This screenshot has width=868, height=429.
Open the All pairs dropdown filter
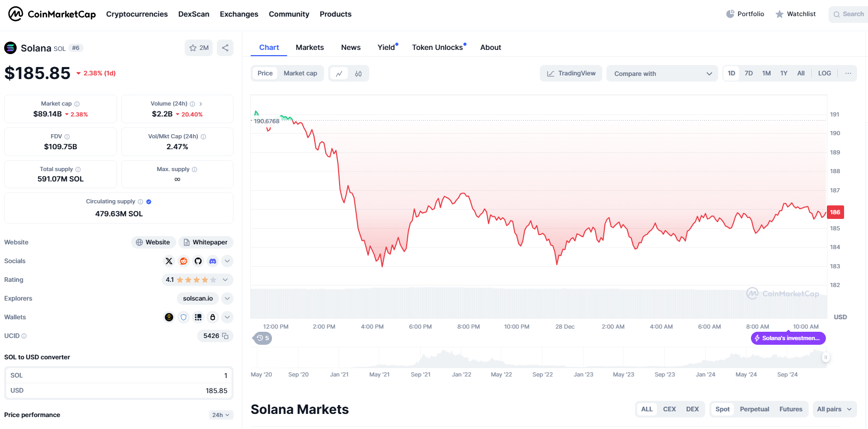pos(834,409)
